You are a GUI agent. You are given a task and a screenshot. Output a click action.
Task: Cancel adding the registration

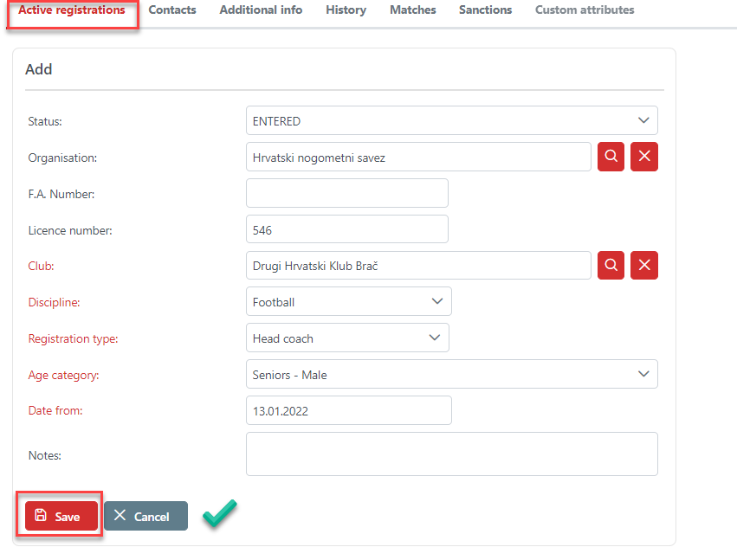point(145,516)
